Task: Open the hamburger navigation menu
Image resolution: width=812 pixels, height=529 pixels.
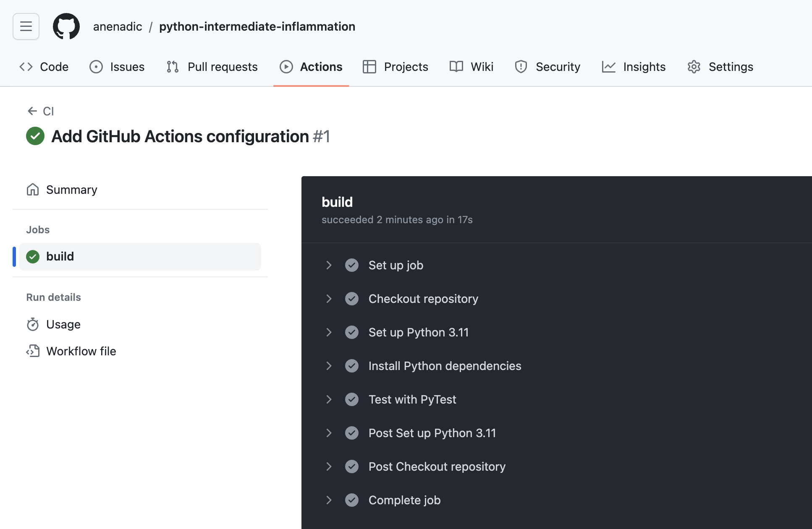Action: tap(26, 26)
